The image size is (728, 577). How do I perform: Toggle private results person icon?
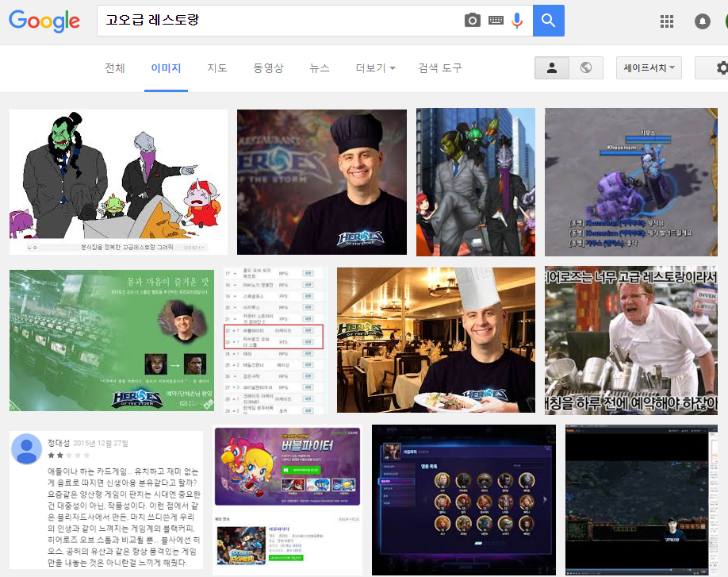552,67
